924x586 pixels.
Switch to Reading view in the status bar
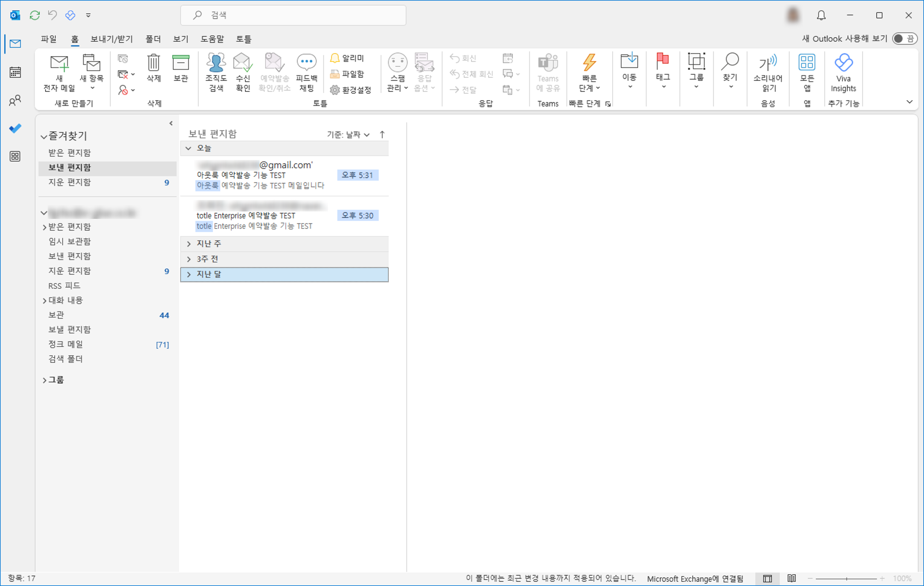pyautogui.click(x=791, y=578)
